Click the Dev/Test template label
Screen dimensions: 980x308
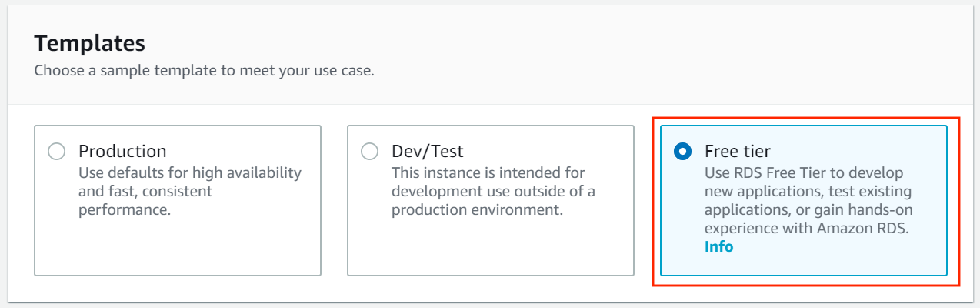point(428,151)
